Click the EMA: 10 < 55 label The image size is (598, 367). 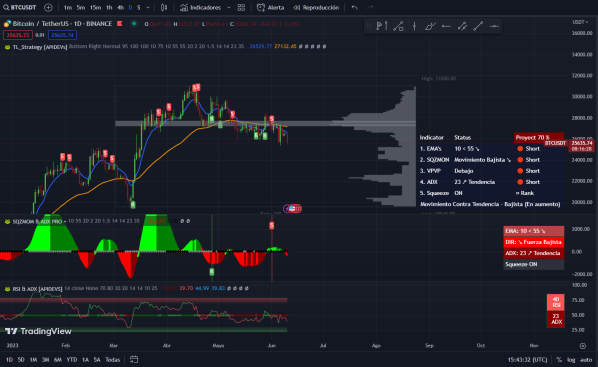(x=533, y=231)
